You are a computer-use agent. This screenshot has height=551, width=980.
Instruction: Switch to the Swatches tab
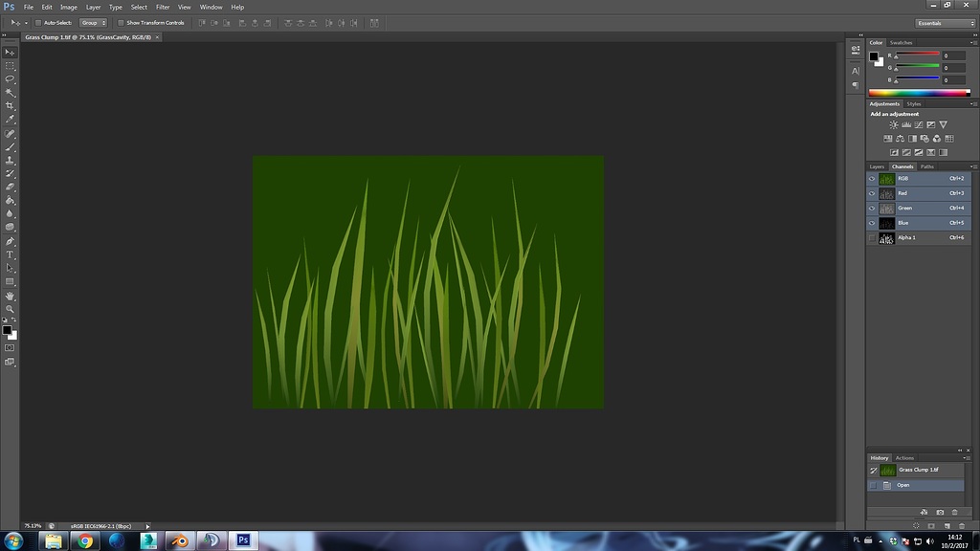point(901,42)
